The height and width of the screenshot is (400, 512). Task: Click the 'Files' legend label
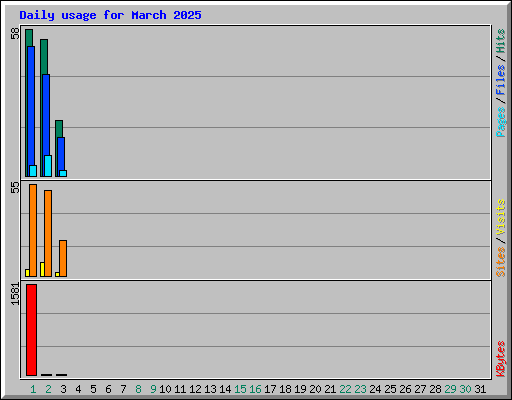tap(500, 79)
